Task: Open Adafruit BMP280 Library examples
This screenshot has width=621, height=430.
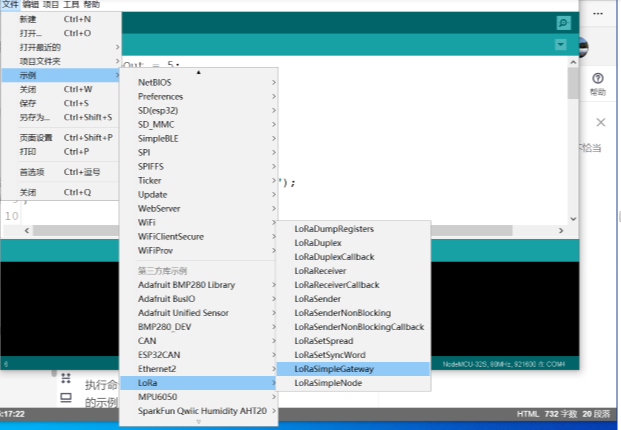Action: (199, 285)
